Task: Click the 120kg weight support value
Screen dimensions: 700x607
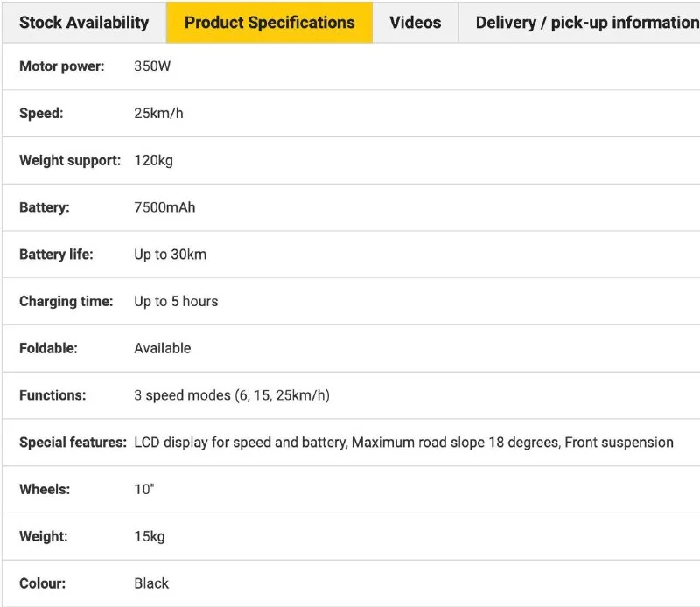Action: (153, 161)
